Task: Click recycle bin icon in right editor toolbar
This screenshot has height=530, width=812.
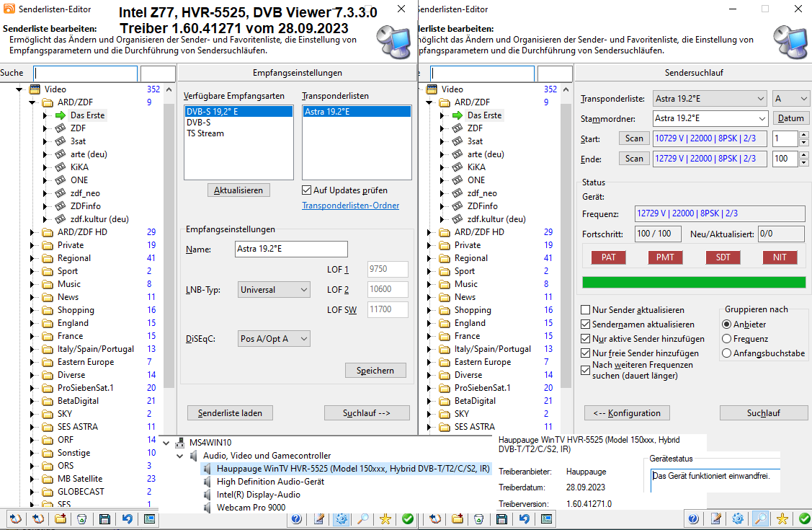Action: [479, 518]
